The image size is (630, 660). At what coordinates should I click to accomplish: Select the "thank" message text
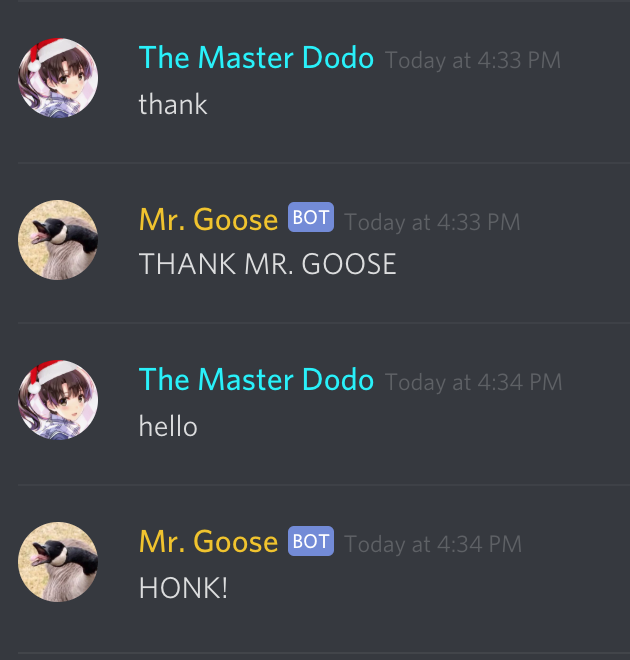[x=173, y=104]
